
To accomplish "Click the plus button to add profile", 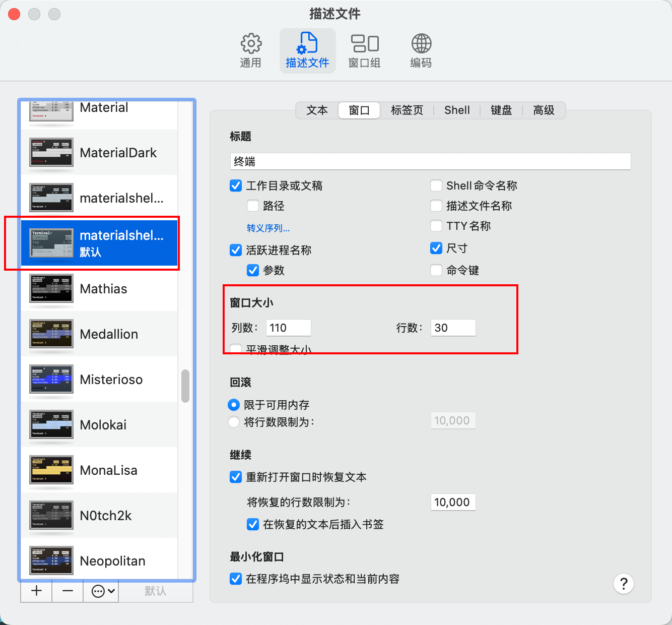I will tap(36, 591).
